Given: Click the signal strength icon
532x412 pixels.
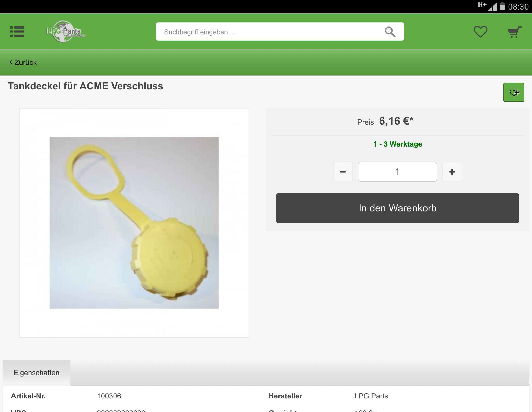Looking at the screenshot, I should [x=492, y=7].
